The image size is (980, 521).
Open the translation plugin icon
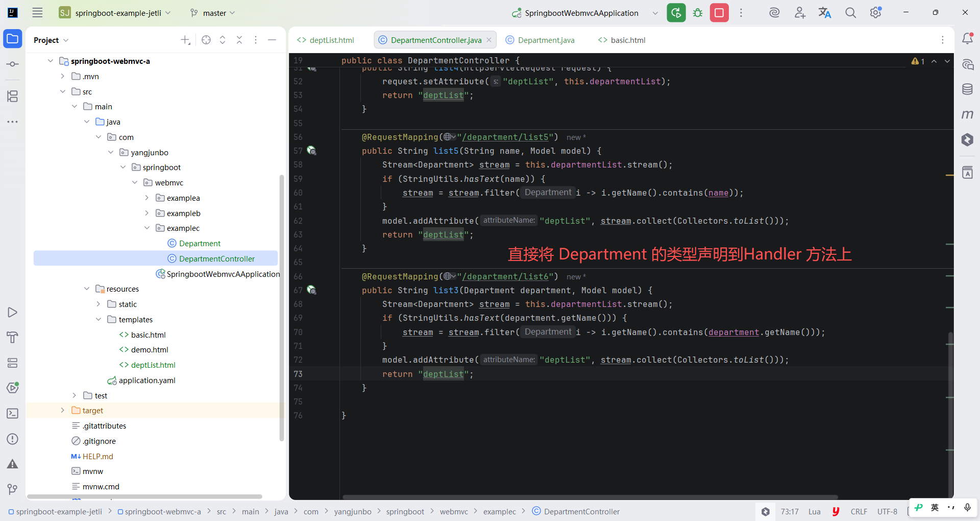click(825, 13)
